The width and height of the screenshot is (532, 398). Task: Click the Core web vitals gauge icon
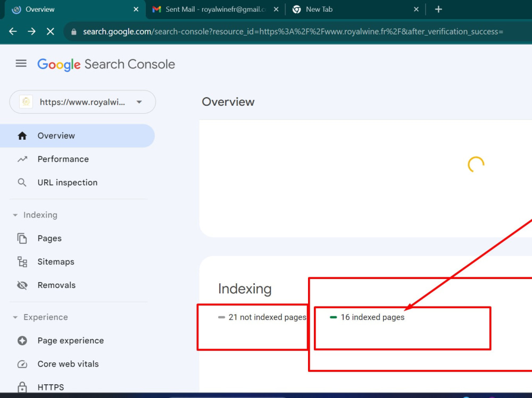coord(22,364)
